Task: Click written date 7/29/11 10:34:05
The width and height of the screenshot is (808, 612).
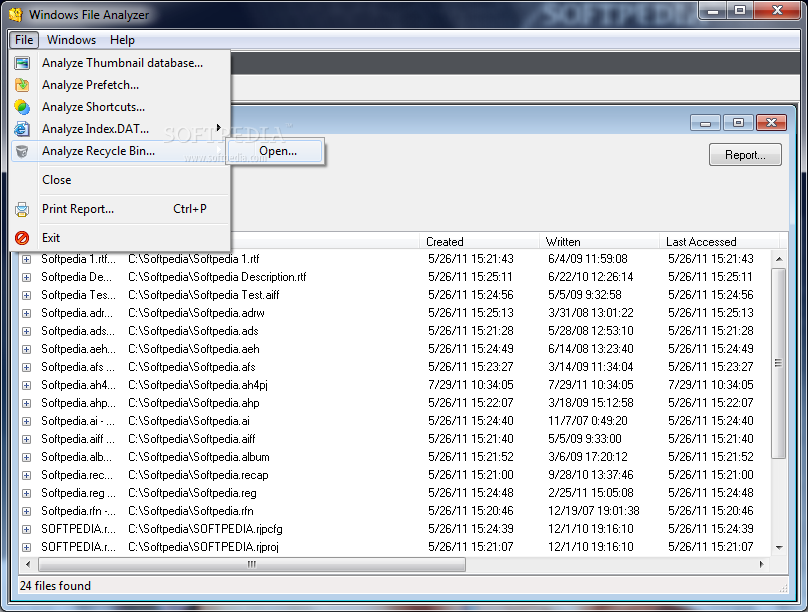Action: (x=591, y=385)
